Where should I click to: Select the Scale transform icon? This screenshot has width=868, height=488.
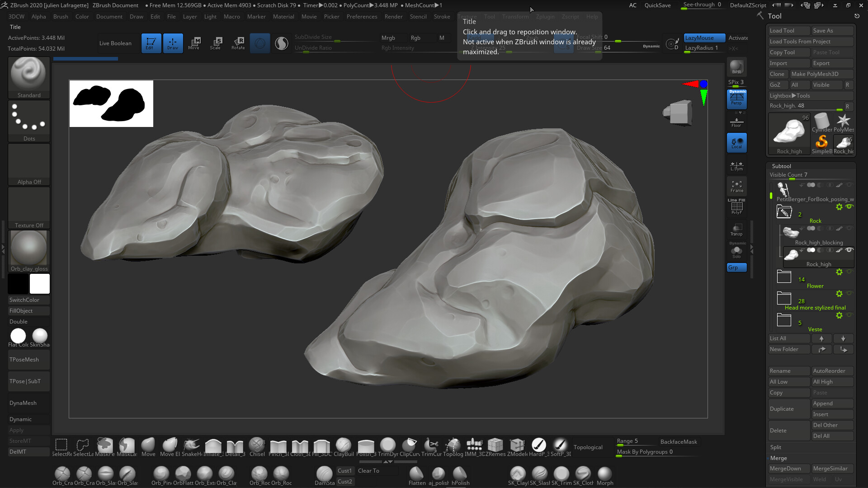pyautogui.click(x=216, y=43)
